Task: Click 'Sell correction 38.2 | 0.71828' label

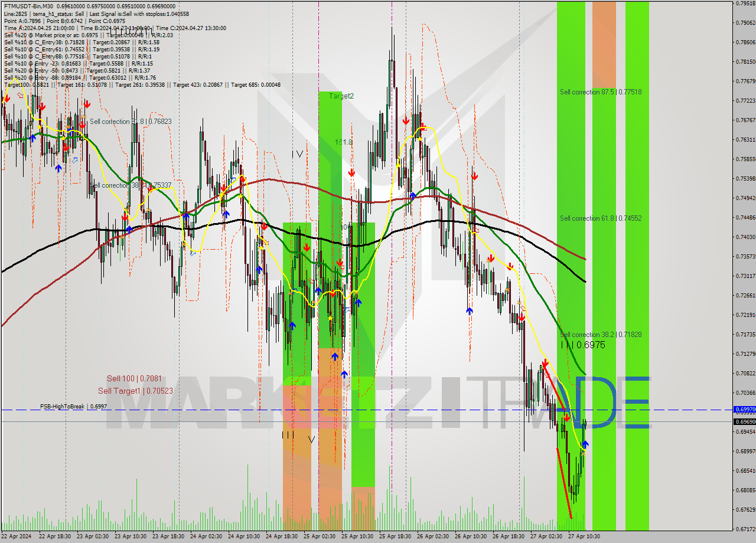Action: pyautogui.click(x=601, y=335)
